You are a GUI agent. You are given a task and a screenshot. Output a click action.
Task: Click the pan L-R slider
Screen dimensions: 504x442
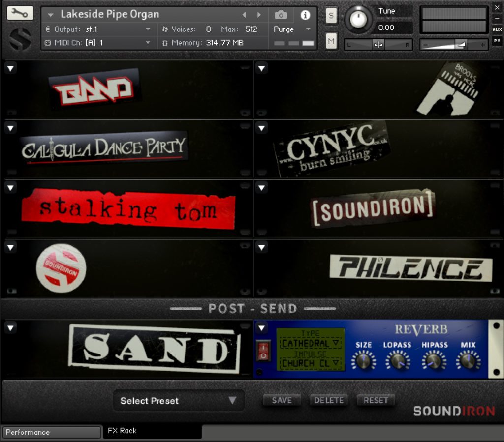pos(378,45)
